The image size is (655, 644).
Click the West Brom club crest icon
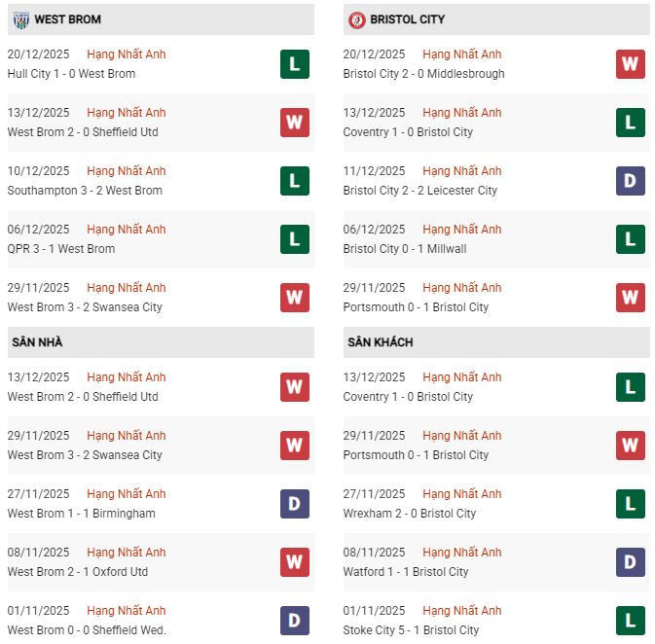point(19,19)
